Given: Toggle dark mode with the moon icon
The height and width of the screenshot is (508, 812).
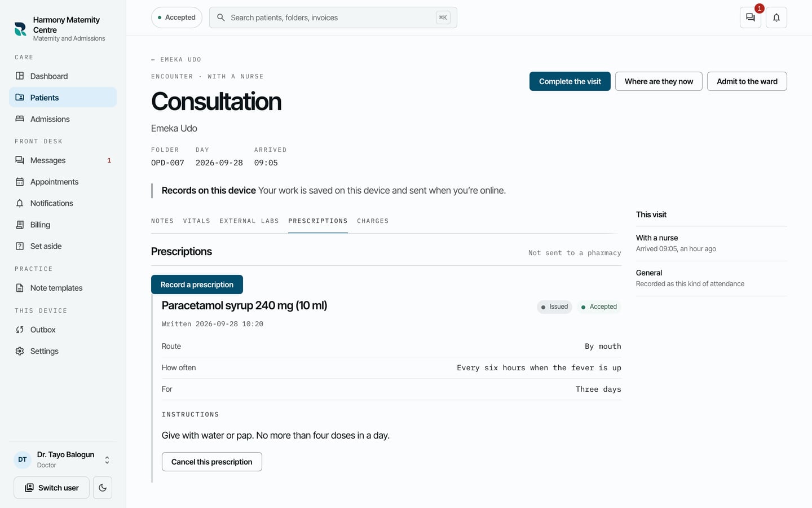Looking at the screenshot, I should point(103,488).
